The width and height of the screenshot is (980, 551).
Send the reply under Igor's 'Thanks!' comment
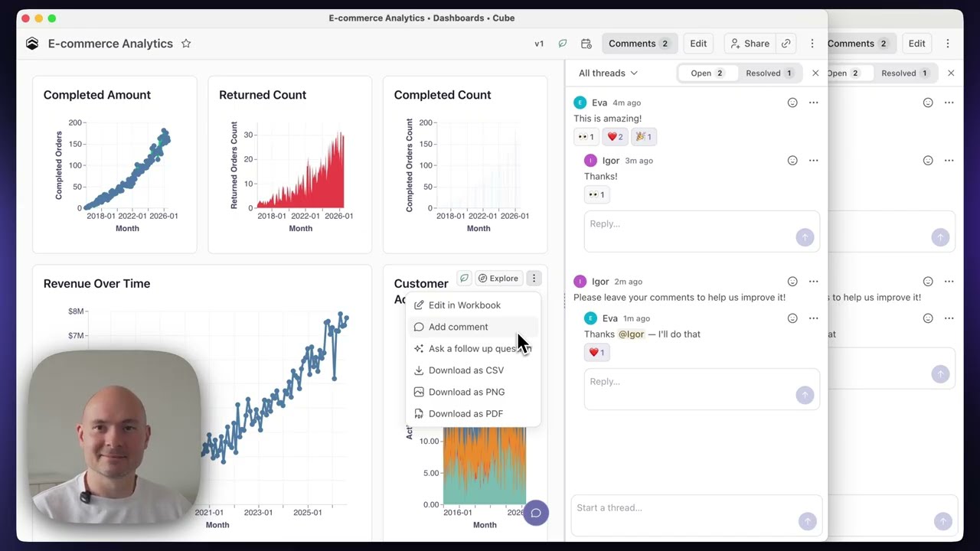tap(804, 237)
